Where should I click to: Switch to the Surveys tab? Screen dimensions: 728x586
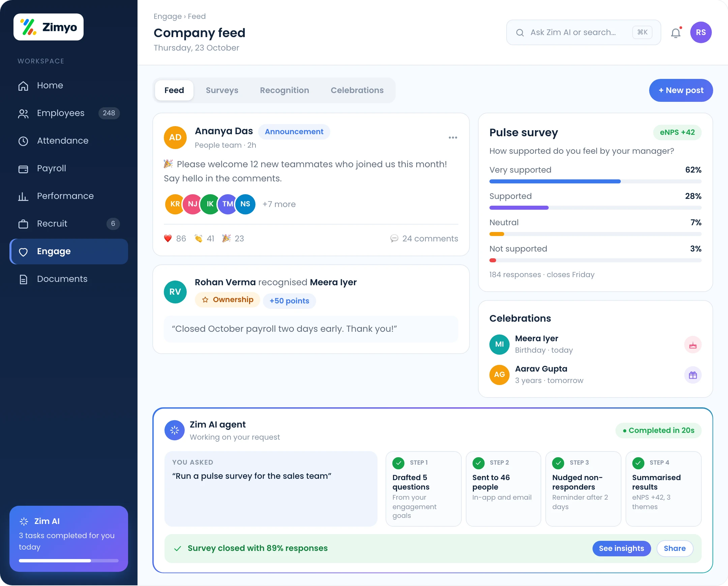point(222,90)
